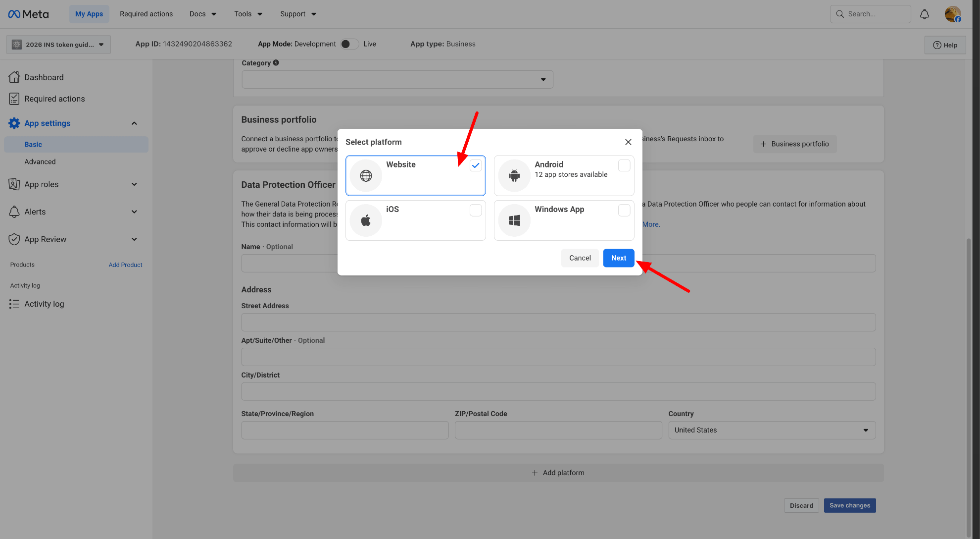This screenshot has height=539, width=980.
Task: Tick the Windows App checkbox
Action: coord(624,210)
